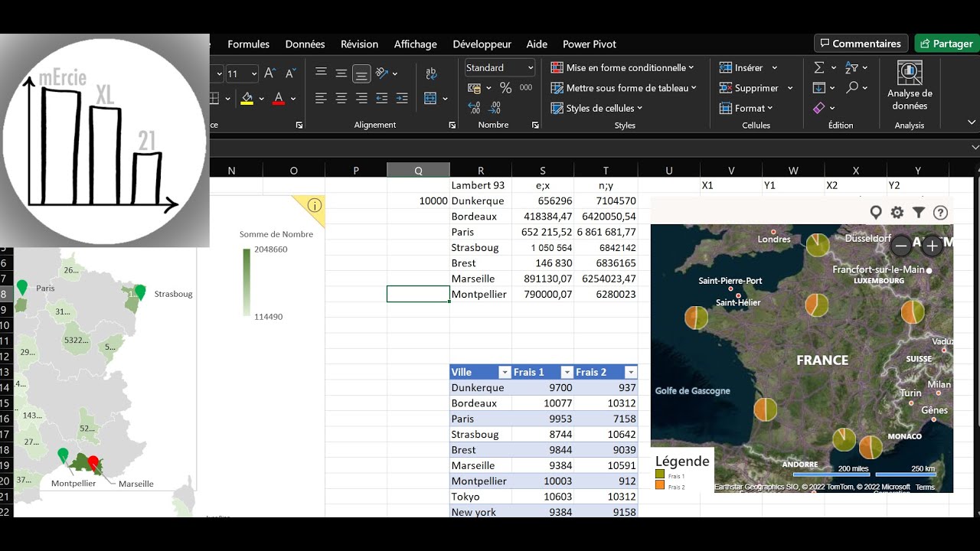Apply accounting number format
The height and width of the screenshot is (551, 980).
click(474, 88)
